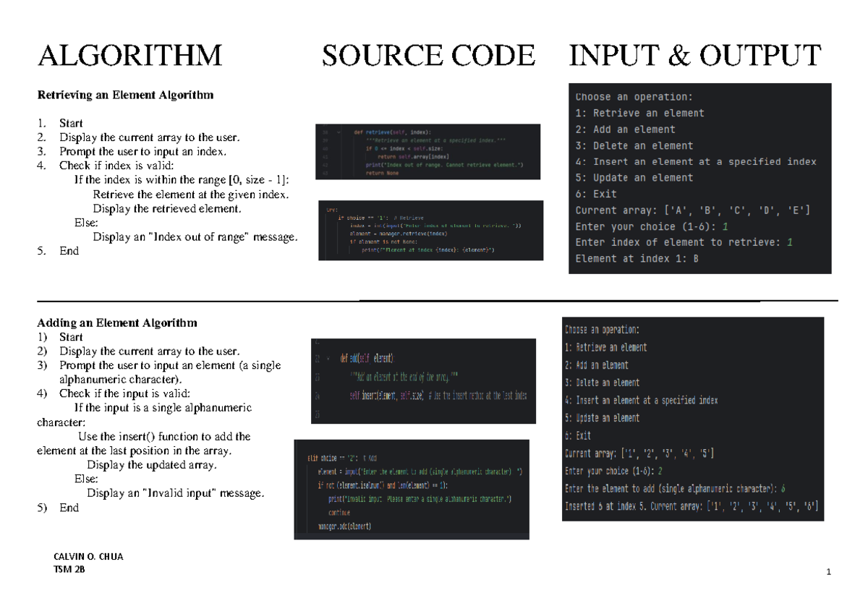Click "manager.add(element)" code line
Viewport: 868px width, 614px height.
pyautogui.click(x=344, y=526)
